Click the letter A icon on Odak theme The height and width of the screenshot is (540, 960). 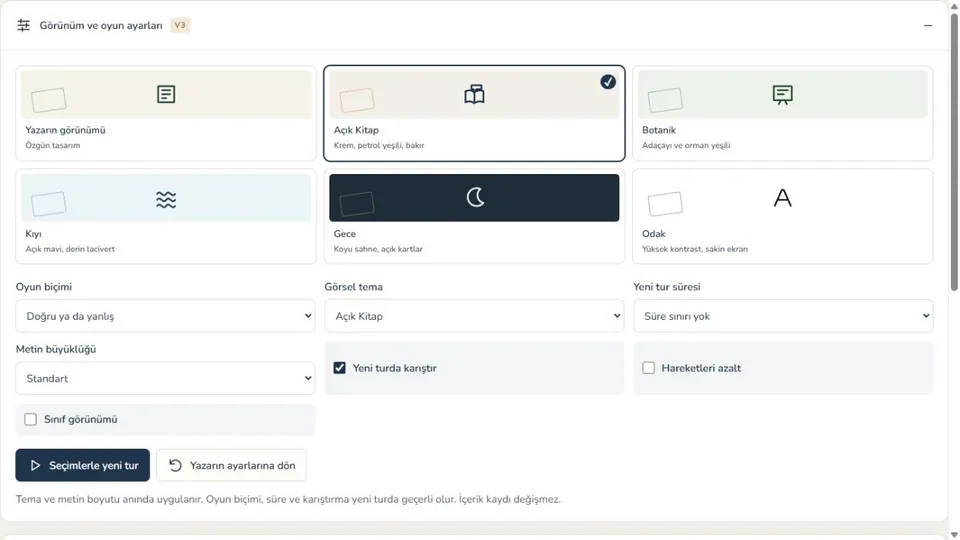click(x=782, y=198)
